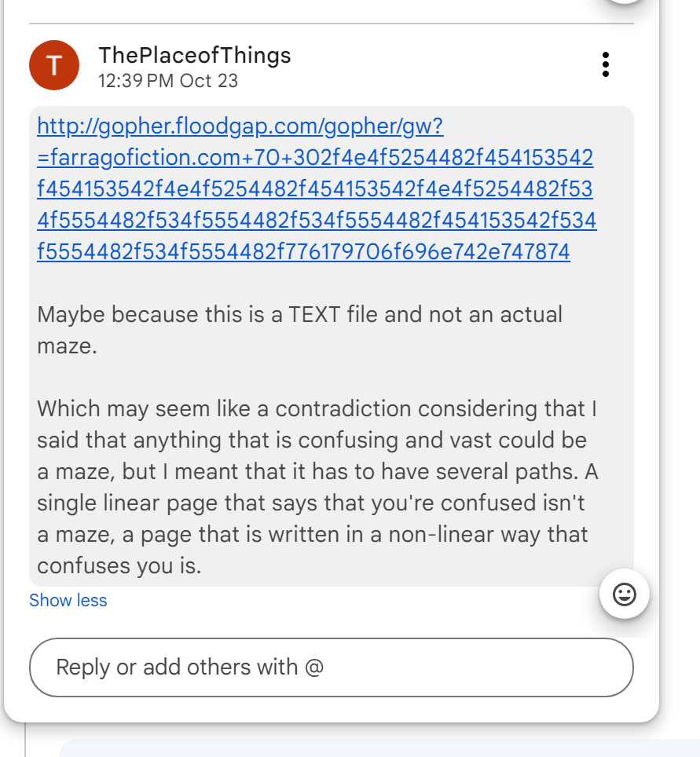Click the horizontal divider above the comment
Image resolution: width=700 pixels, height=757 pixels.
click(331, 24)
